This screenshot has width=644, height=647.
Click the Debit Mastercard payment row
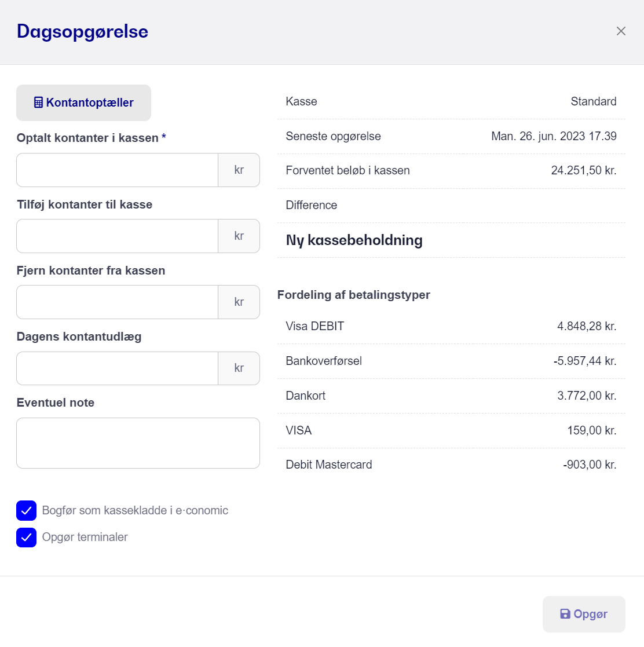coord(451,465)
